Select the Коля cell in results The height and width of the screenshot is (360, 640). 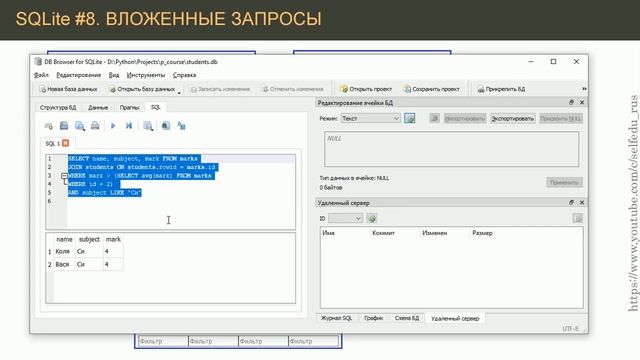tap(64, 252)
